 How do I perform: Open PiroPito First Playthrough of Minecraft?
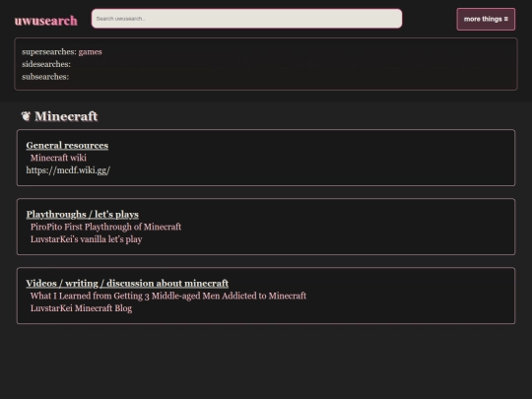pos(105,227)
